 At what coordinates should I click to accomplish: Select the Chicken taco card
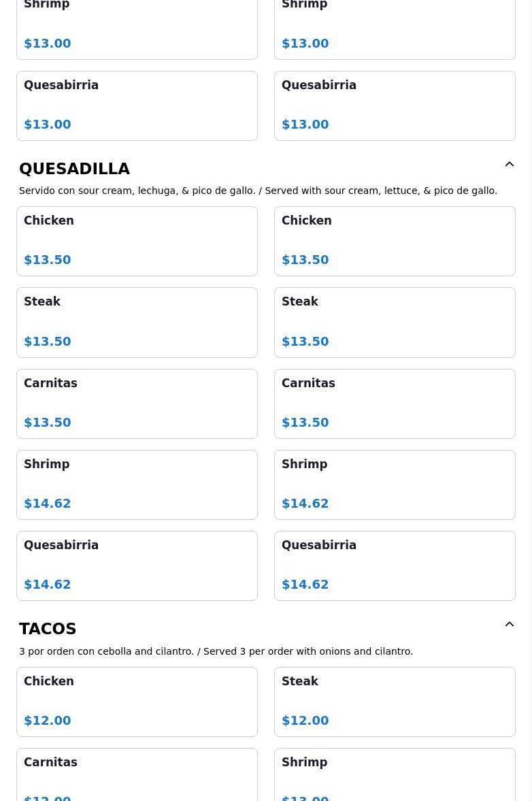[x=137, y=702]
